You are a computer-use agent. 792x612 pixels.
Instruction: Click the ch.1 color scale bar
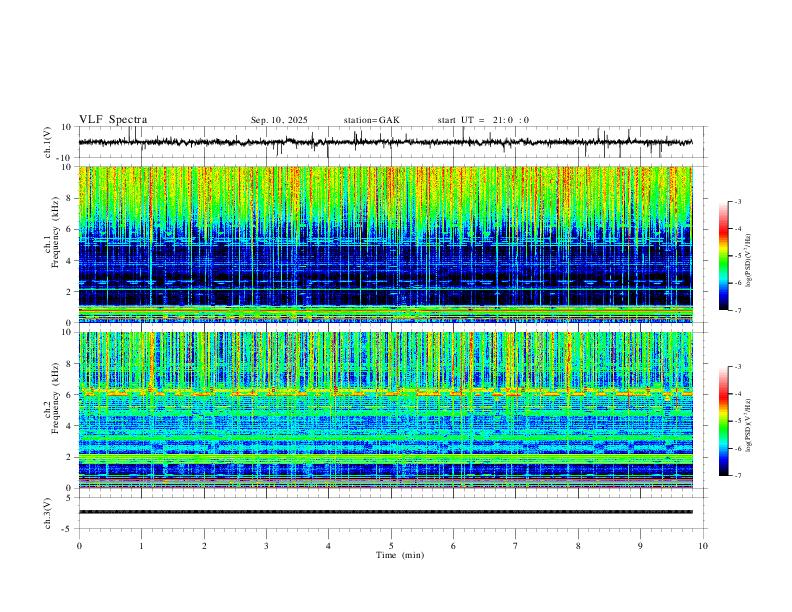coord(723,256)
